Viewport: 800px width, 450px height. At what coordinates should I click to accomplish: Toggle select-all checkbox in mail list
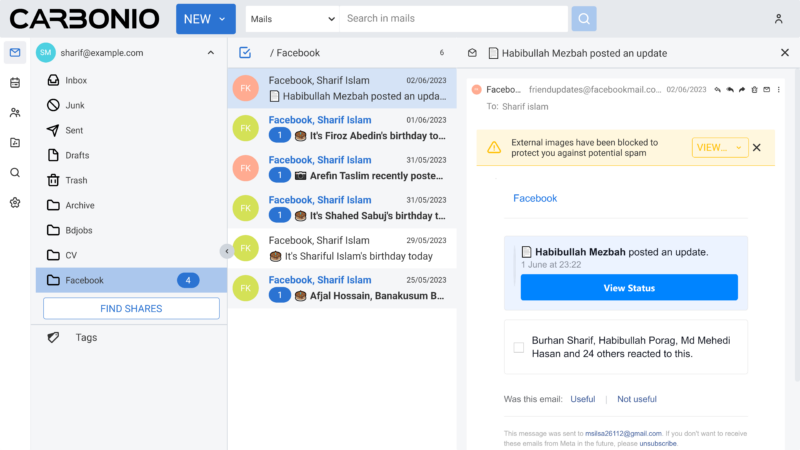click(x=245, y=53)
